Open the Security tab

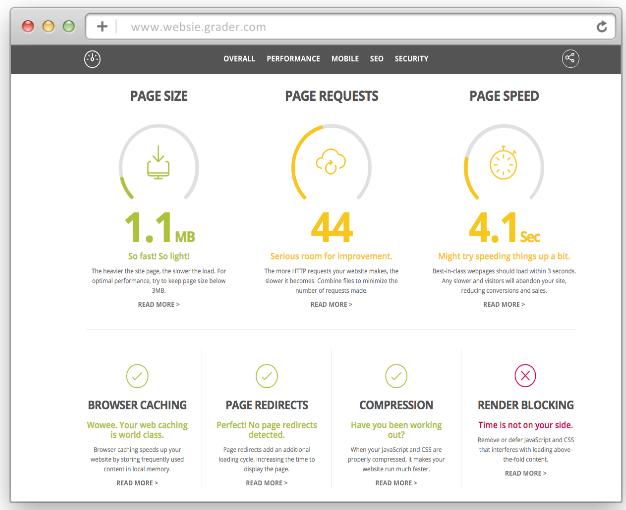pos(412,59)
